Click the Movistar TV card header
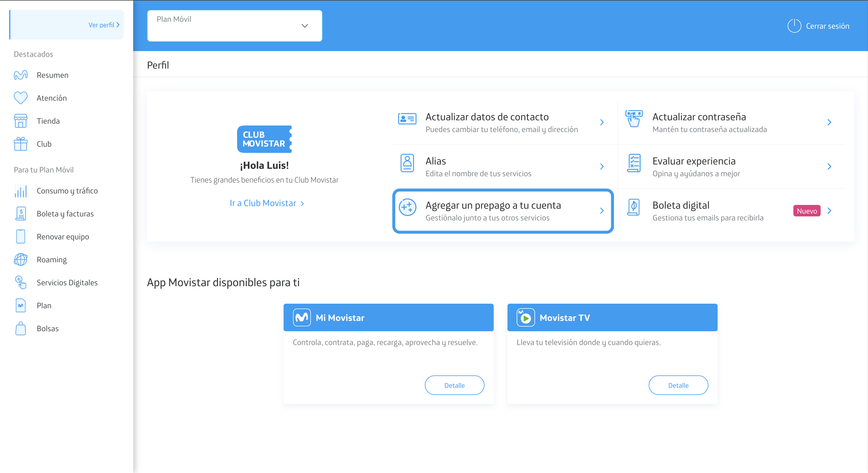 (x=612, y=317)
